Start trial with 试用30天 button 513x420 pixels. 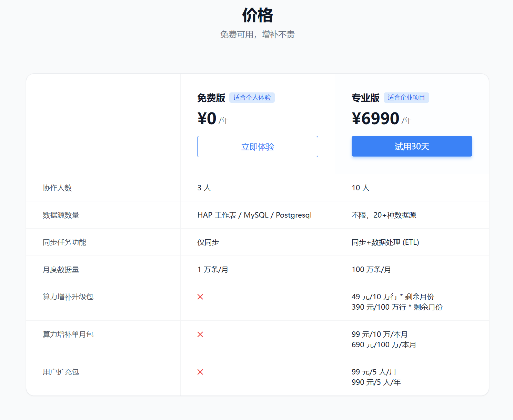[412, 147]
